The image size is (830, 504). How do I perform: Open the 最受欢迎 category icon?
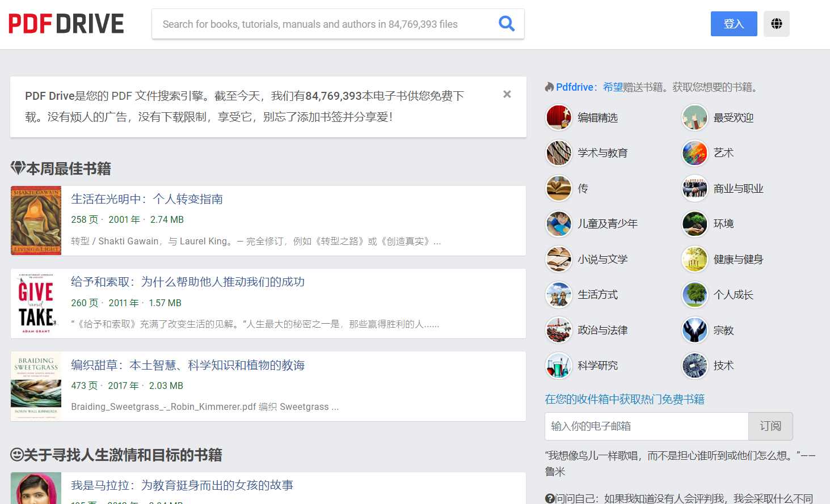pyautogui.click(x=695, y=118)
